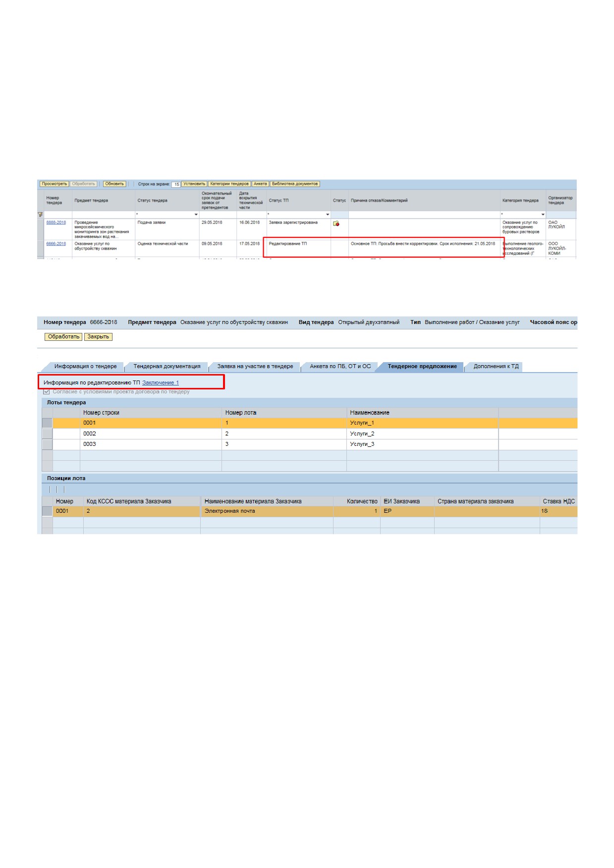614x868 pixels.
Task: Open Библиотека документов from toolbar
Action: pyautogui.click(x=295, y=184)
